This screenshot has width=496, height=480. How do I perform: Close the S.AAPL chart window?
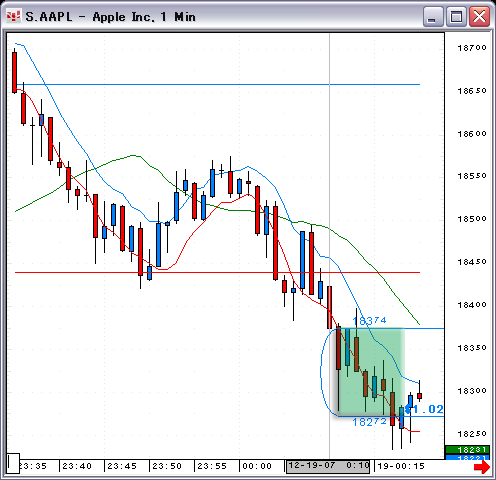click(x=479, y=16)
